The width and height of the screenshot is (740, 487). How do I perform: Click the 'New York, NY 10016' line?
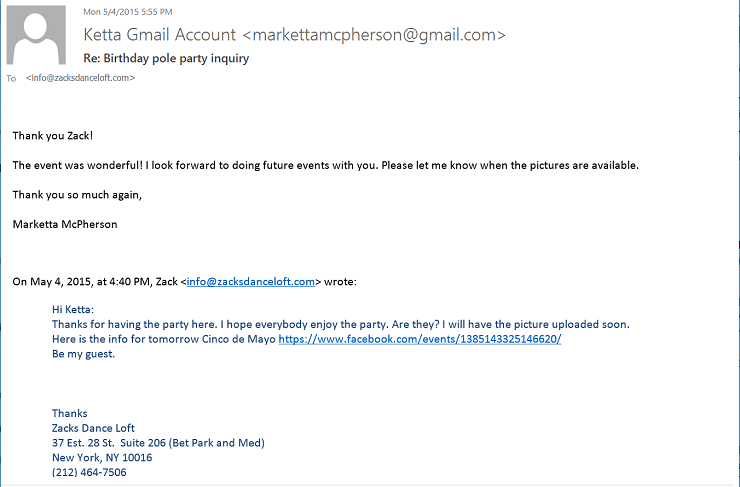[102, 458]
